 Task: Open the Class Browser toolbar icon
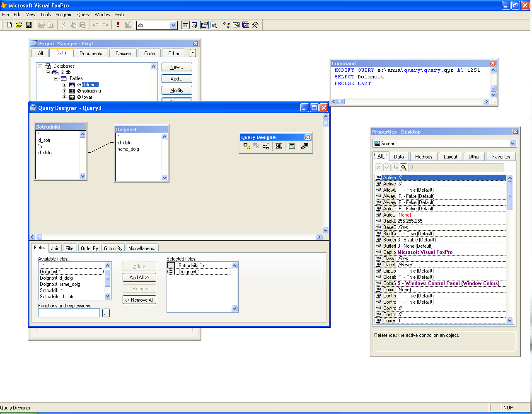tap(226, 25)
